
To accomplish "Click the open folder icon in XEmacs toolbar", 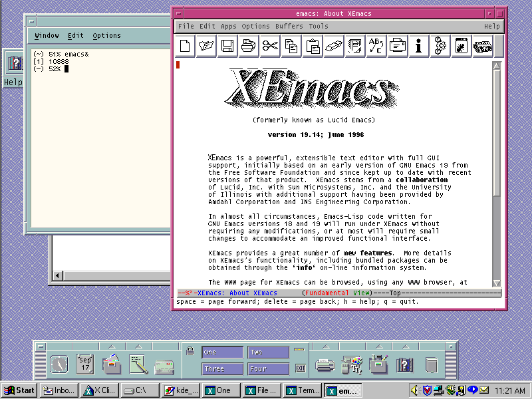I will click(206, 46).
